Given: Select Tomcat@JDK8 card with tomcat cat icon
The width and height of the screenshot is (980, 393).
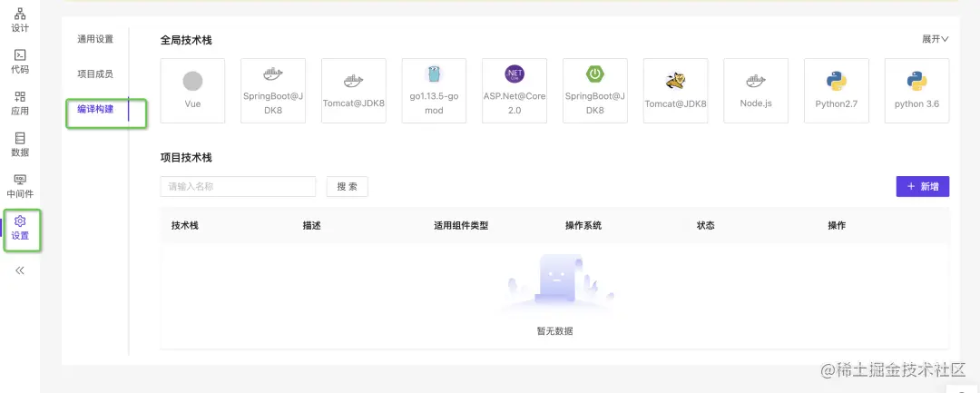Looking at the screenshot, I should [676, 91].
